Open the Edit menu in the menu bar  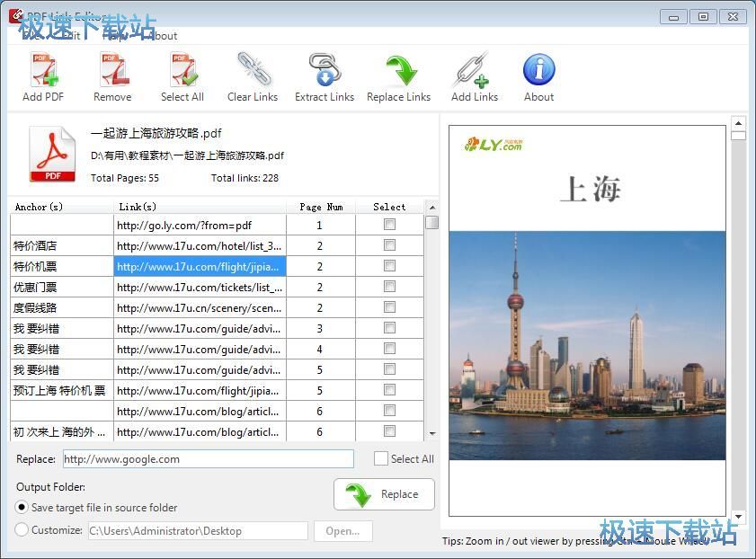point(70,36)
